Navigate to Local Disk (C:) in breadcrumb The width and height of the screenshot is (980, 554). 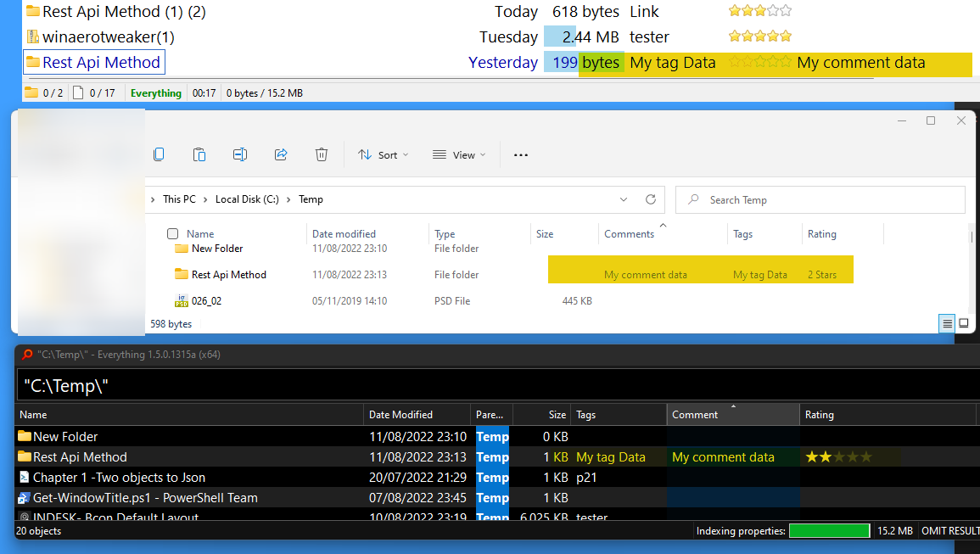[247, 199]
